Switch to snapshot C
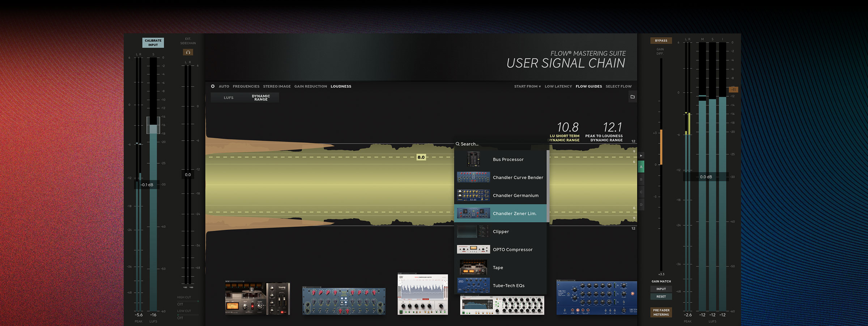This screenshot has width=868, height=326. click(641, 192)
